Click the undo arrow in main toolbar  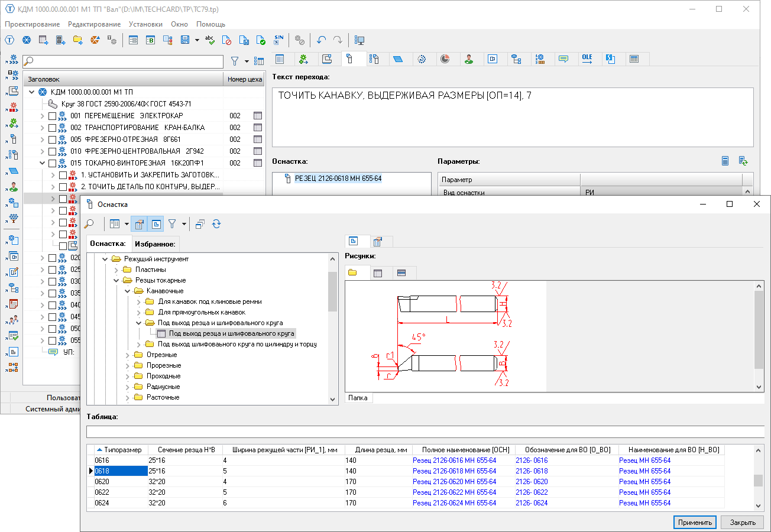(x=321, y=40)
